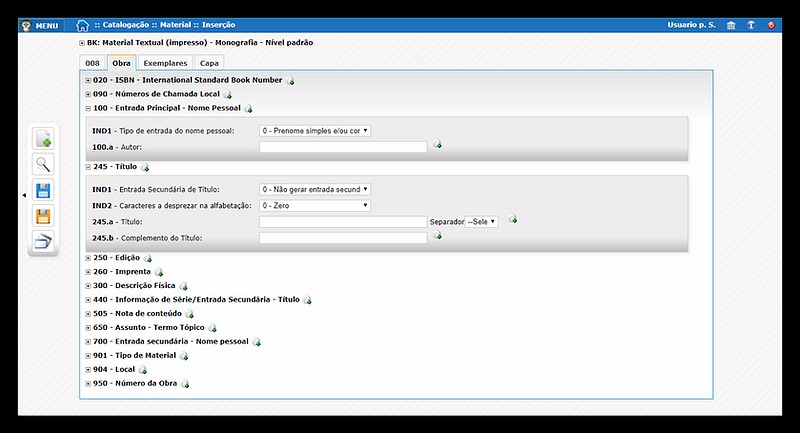Screen dimensions: 800x433
Task: Click the orange floppy disk save icon
Action: click(43, 215)
